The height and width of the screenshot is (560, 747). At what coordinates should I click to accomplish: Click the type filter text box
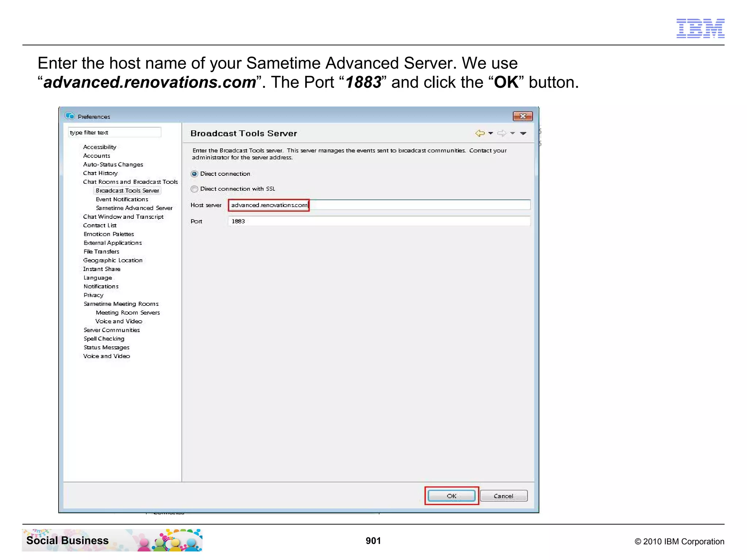point(115,132)
